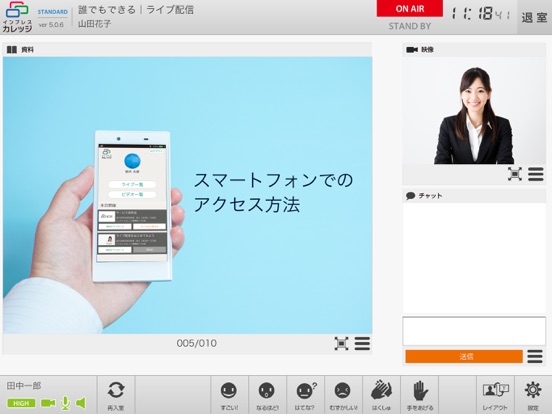Click the title 誰でもできる ライブ配信
This screenshot has width=552, height=414.
click(136, 10)
